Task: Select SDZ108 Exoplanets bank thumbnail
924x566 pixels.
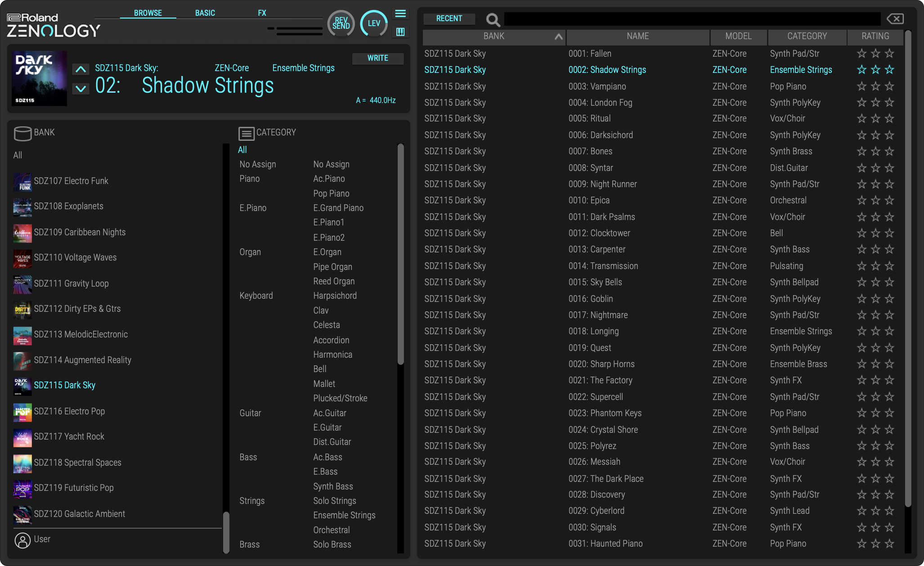Action: click(x=22, y=207)
